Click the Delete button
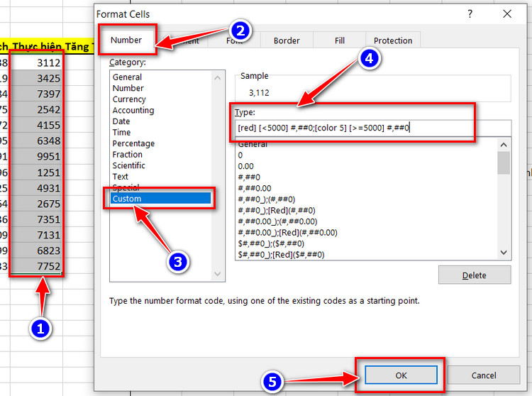 [475, 275]
